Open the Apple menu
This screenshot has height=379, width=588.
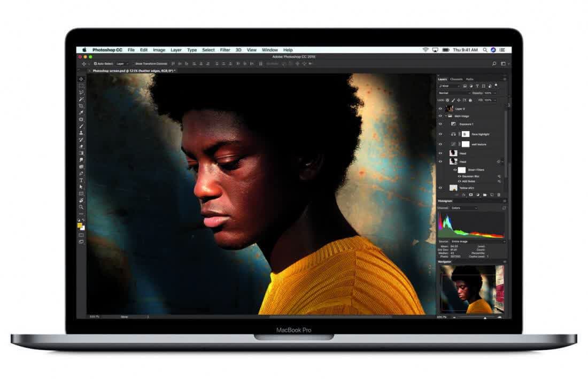[84, 50]
